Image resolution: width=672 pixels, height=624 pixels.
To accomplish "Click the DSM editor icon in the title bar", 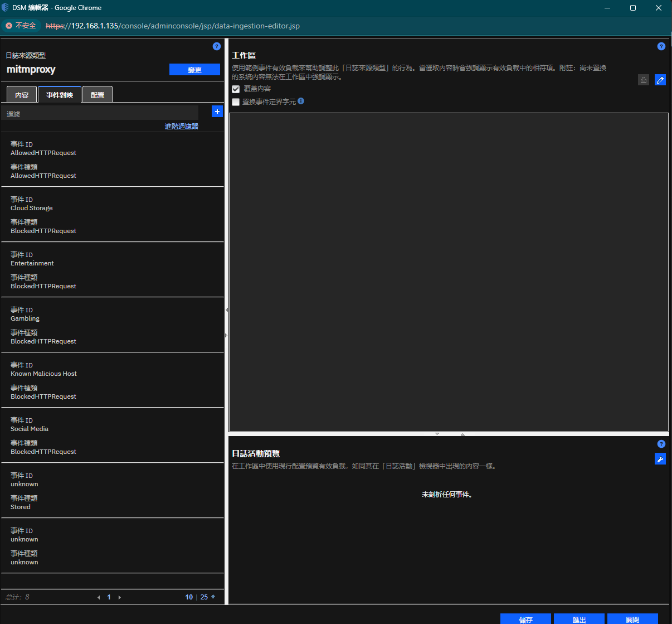I will click(x=5, y=8).
